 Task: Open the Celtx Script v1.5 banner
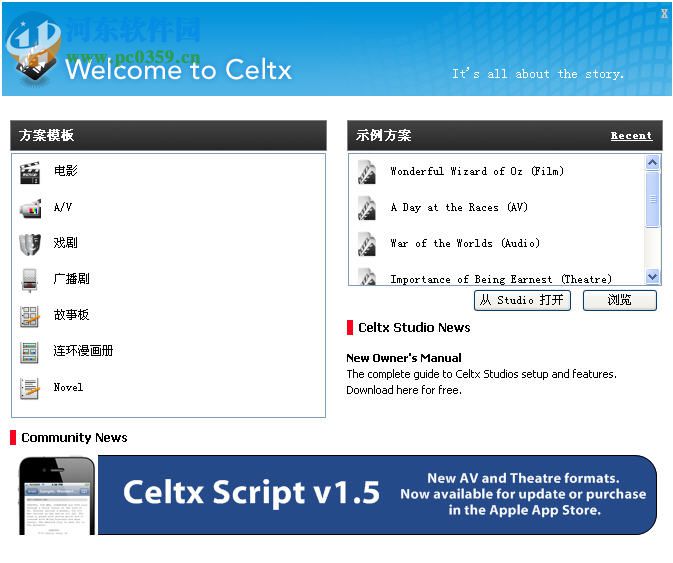pyautogui.click(x=377, y=494)
